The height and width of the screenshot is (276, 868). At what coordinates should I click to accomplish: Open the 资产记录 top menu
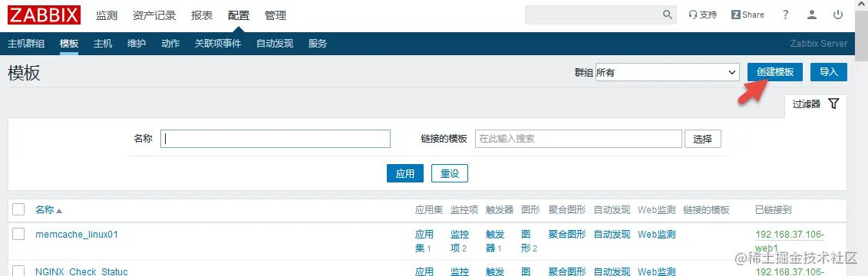click(154, 15)
